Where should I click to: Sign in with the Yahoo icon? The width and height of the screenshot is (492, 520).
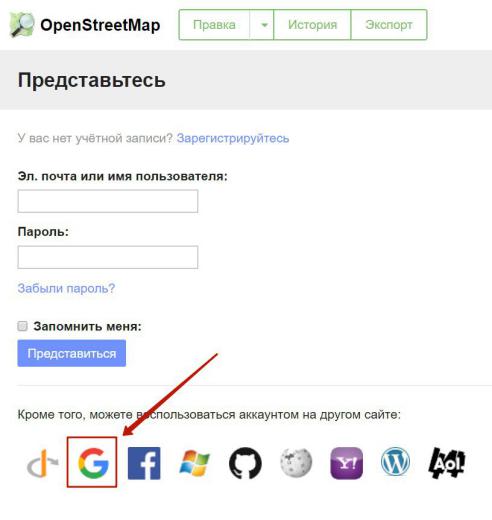[346, 463]
